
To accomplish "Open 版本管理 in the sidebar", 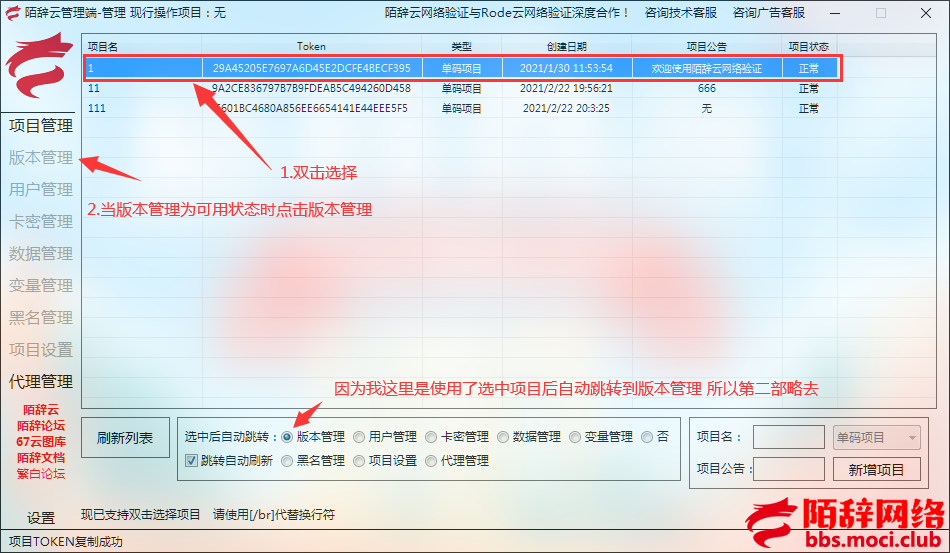I will pos(41,157).
